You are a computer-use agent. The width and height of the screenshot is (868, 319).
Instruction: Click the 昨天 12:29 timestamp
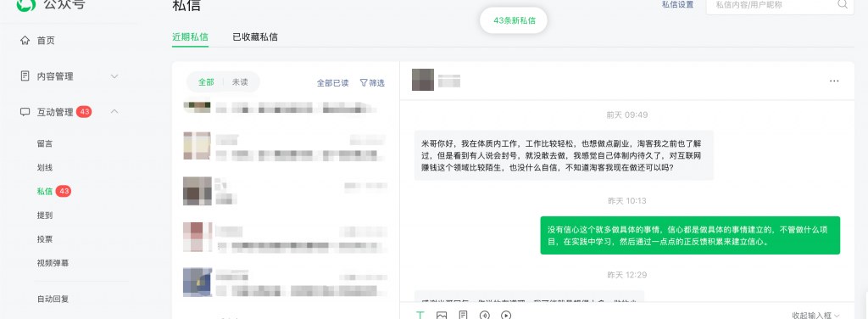pos(626,275)
